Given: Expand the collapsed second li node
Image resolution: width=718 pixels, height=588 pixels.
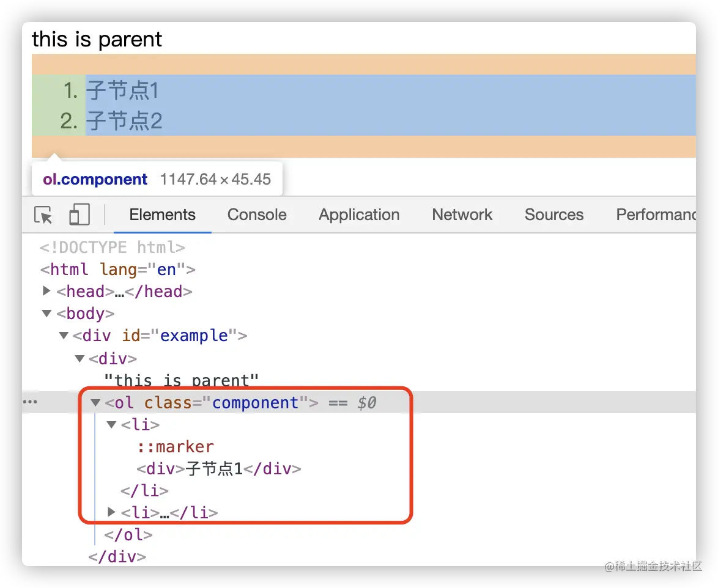Looking at the screenshot, I should click(111, 512).
